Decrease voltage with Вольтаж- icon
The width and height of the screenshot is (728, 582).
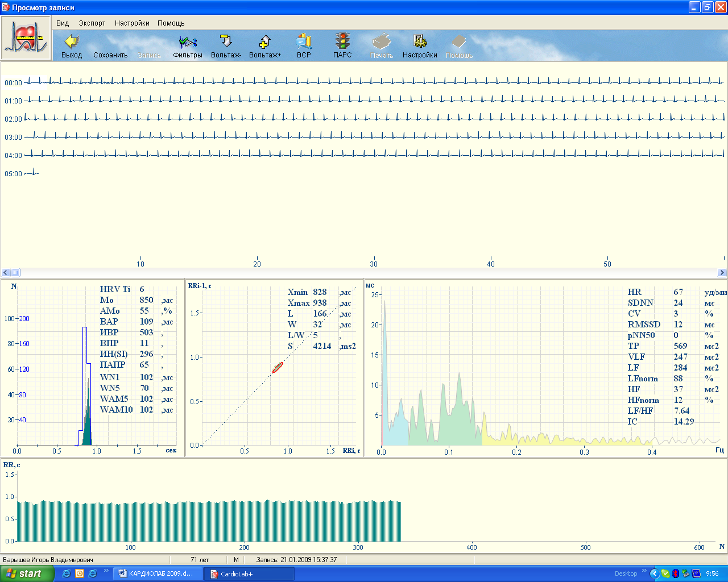[226, 42]
